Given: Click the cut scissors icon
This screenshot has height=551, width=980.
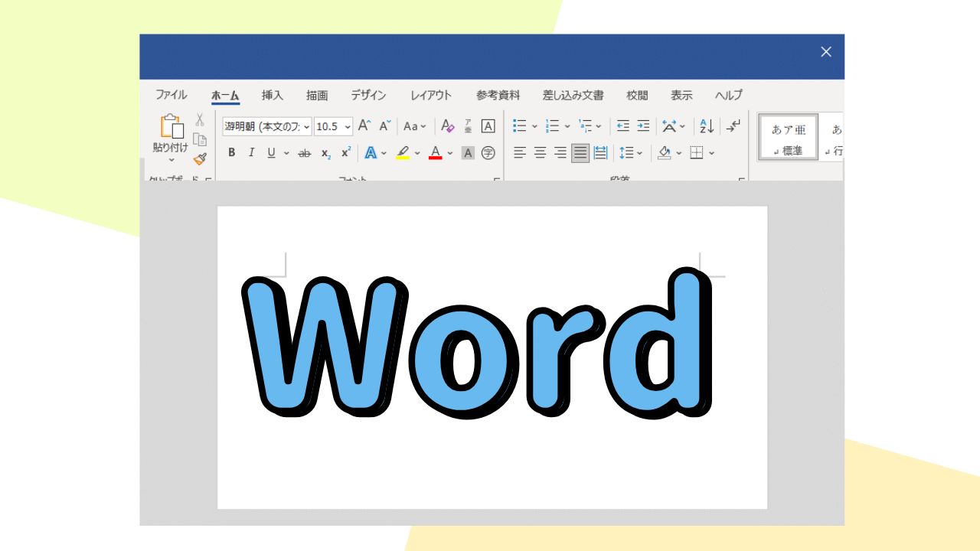Looking at the screenshot, I should click(x=200, y=120).
